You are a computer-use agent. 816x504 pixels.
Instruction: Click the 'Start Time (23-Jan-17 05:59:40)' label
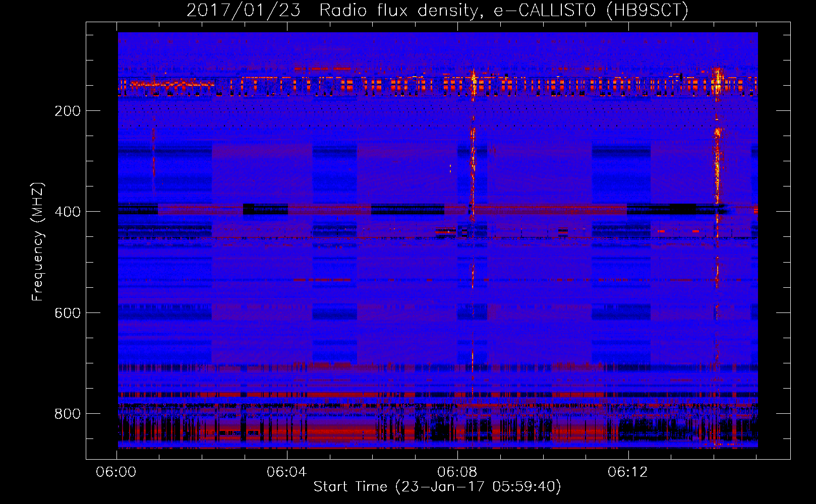click(x=437, y=487)
